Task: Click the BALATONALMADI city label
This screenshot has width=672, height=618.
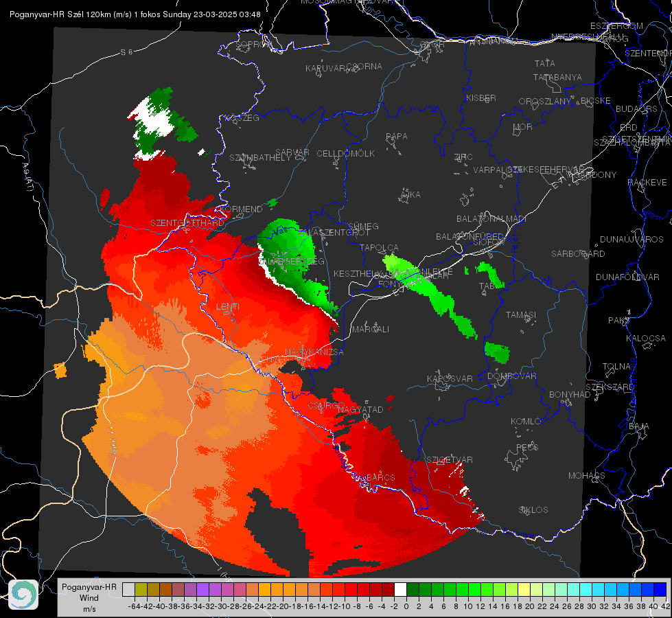Action: click(x=491, y=219)
